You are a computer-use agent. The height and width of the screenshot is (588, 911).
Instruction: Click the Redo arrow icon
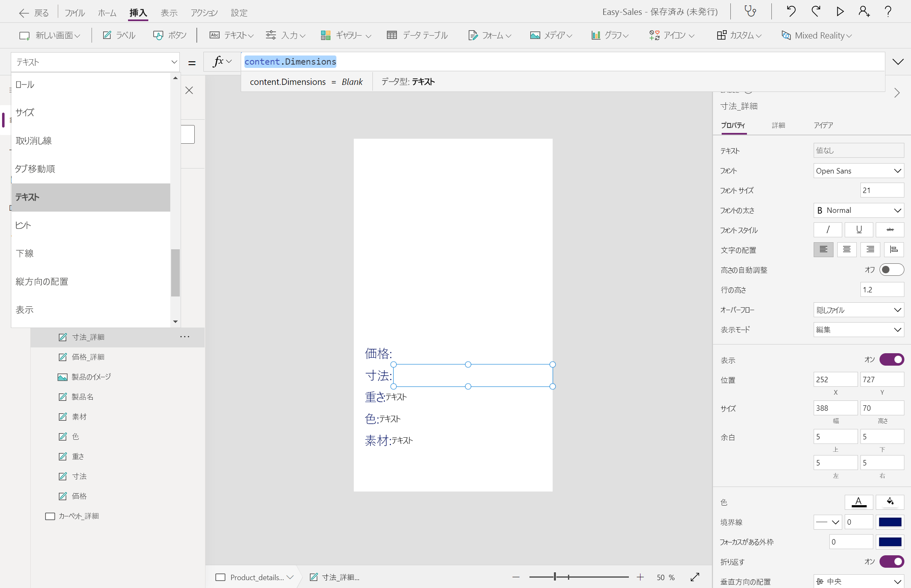click(816, 11)
